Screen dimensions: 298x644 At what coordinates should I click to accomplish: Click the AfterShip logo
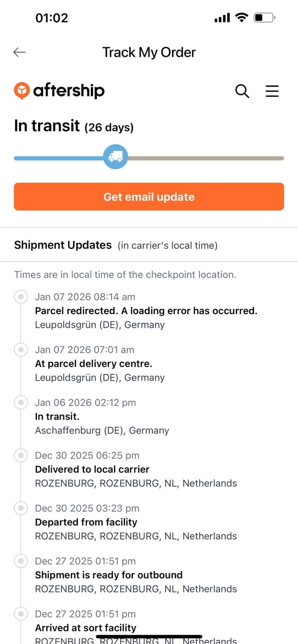(59, 91)
